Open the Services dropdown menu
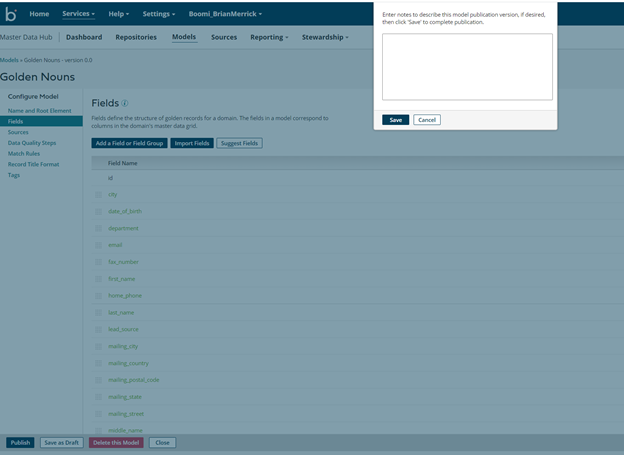 click(79, 14)
